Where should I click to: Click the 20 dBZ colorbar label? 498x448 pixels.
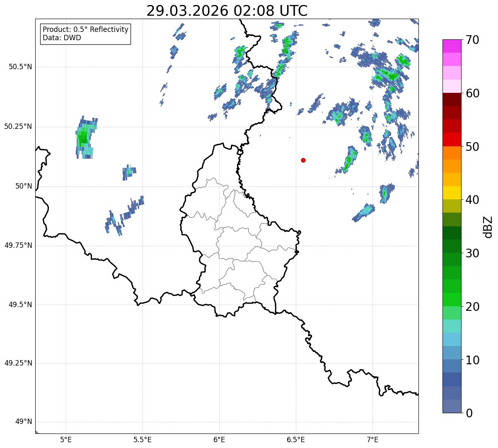pyautogui.click(x=472, y=307)
